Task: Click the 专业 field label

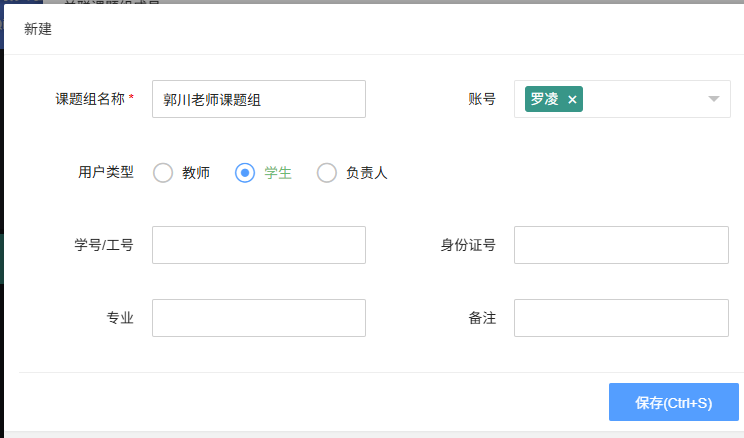Action: coord(120,318)
